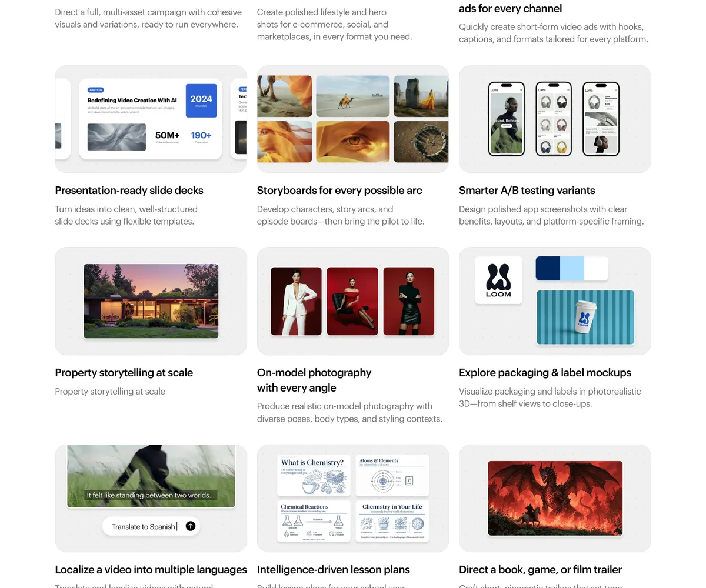Viewport: 706px width, 588px height.
Task: Click the Translate to Spanish input field
Action: pos(151,526)
